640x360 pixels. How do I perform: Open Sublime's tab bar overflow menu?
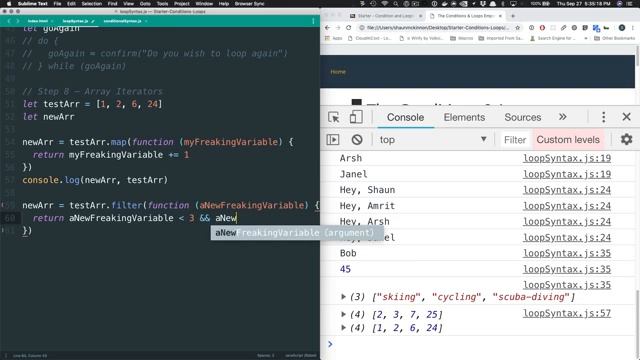pyautogui.click(x=313, y=21)
